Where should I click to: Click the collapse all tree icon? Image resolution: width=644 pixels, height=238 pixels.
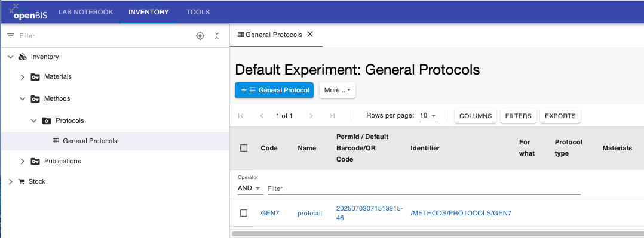pyautogui.click(x=217, y=36)
